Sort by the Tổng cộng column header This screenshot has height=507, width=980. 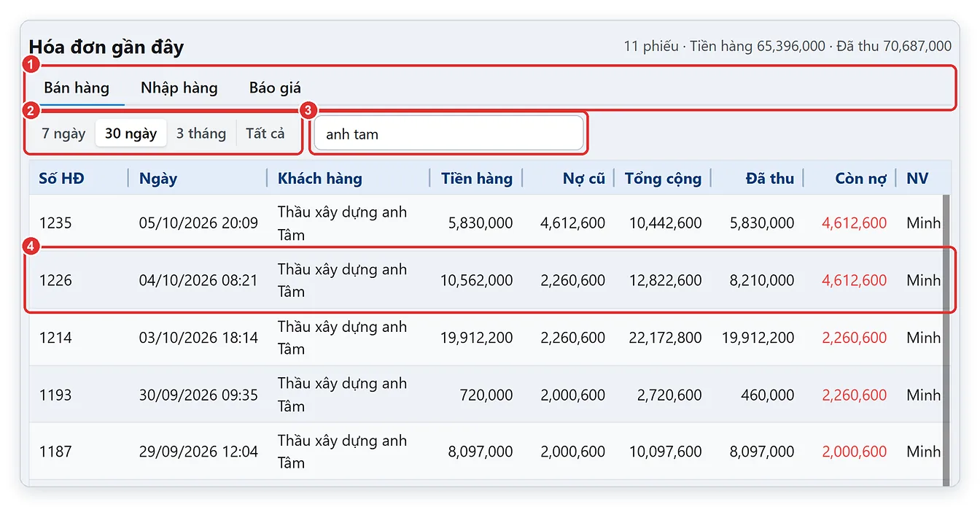(663, 178)
